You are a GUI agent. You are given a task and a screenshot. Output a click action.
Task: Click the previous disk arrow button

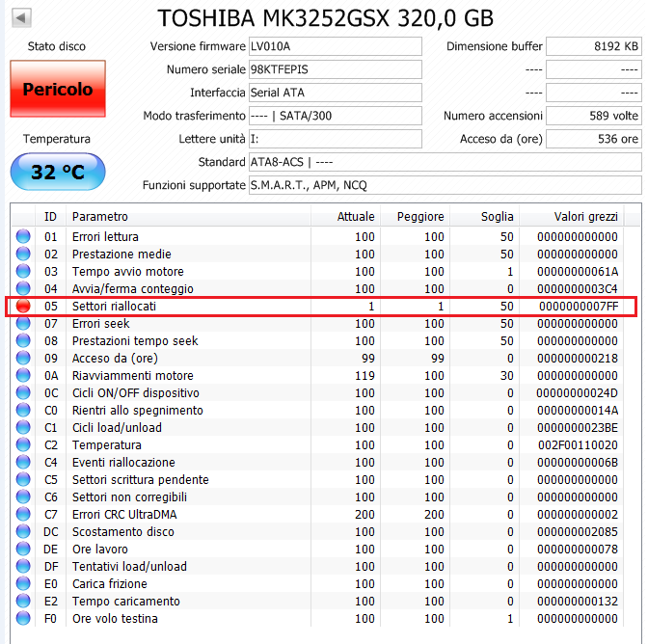click(x=21, y=17)
